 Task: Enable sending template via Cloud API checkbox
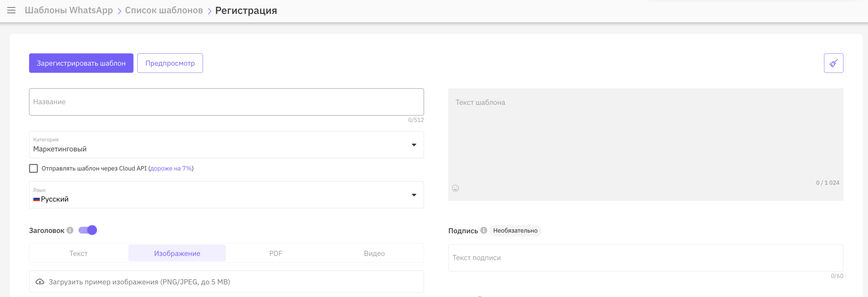(x=34, y=168)
